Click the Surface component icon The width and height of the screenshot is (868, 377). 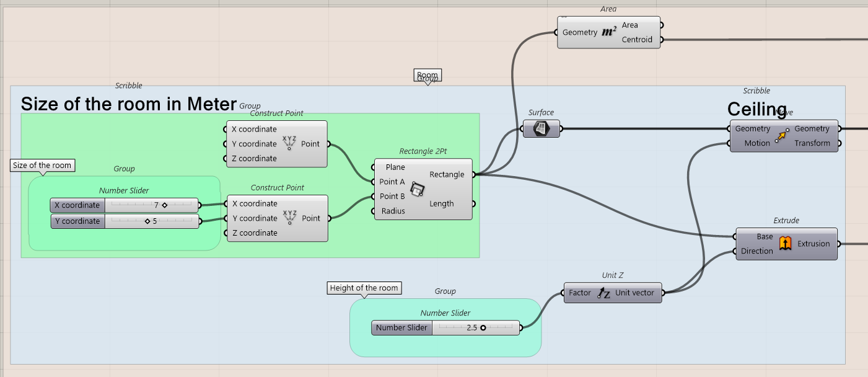(541, 129)
